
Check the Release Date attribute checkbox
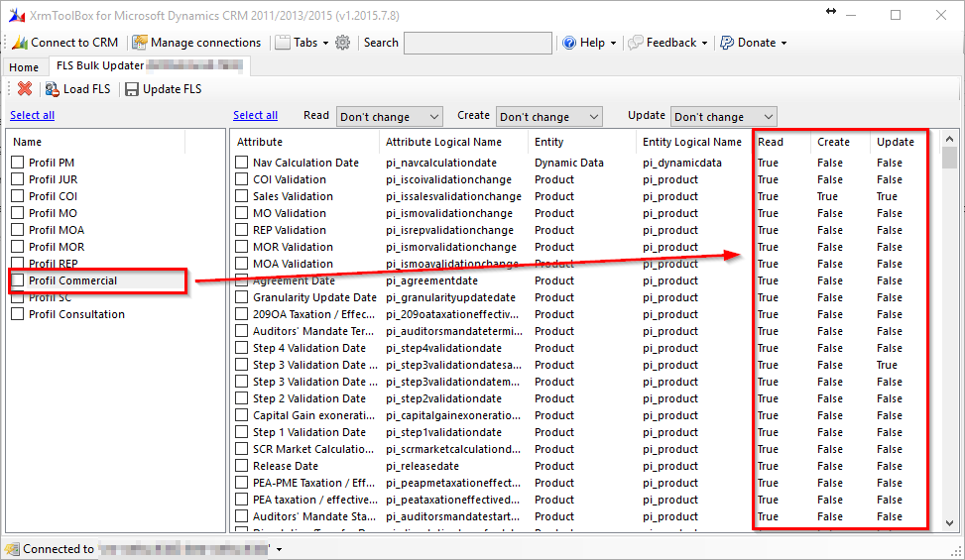pyautogui.click(x=242, y=465)
